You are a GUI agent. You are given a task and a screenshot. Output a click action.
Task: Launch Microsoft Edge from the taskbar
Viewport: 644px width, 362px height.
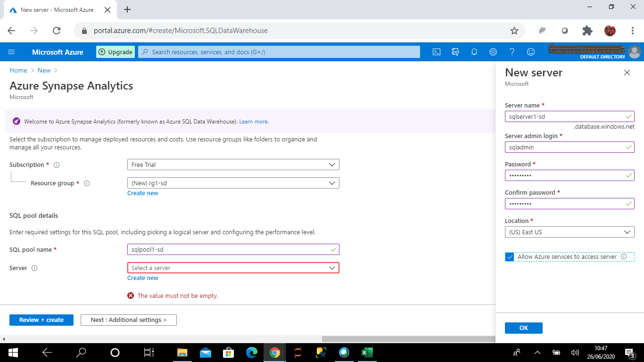tap(252, 352)
